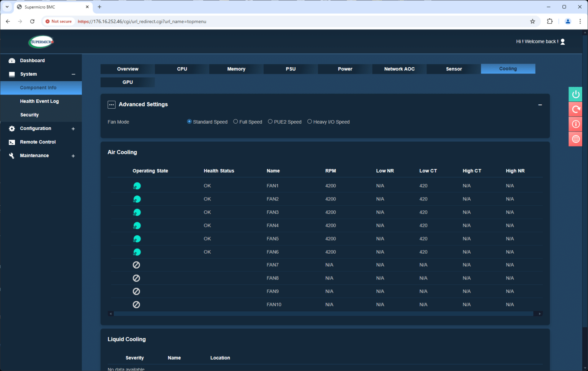Switch to the Network AOC tab

(399, 69)
